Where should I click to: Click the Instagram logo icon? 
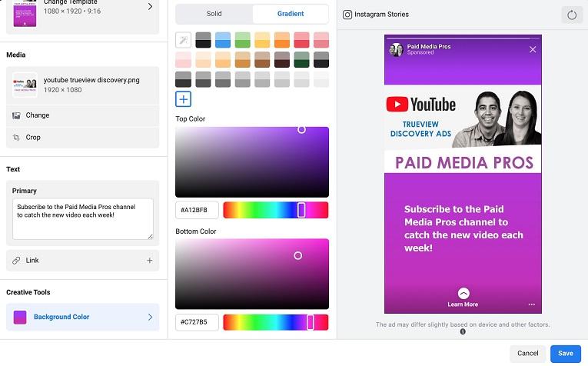click(x=347, y=15)
